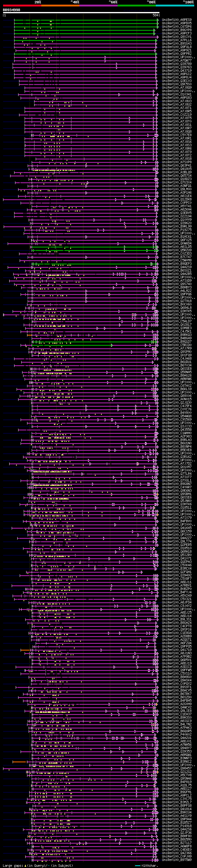Screen dimensions: 197x868
Task: Select hit UniRef100_A8I1E4
Action: point(177,196)
